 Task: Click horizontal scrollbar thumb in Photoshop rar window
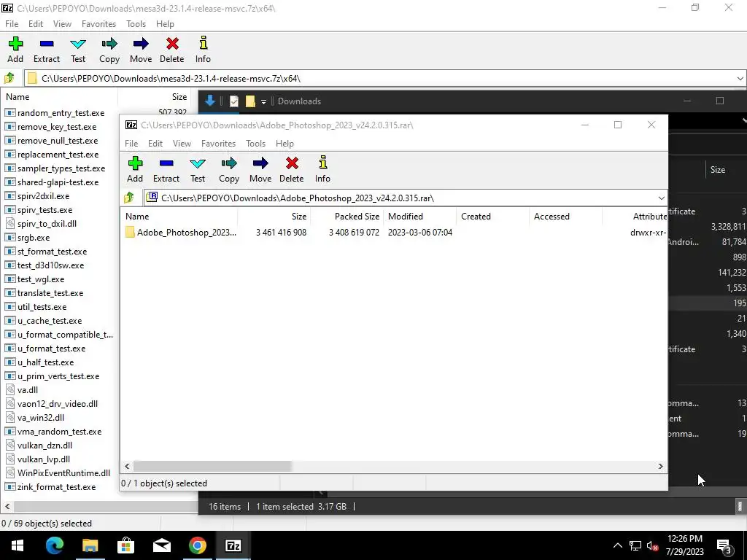[x=212, y=466]
